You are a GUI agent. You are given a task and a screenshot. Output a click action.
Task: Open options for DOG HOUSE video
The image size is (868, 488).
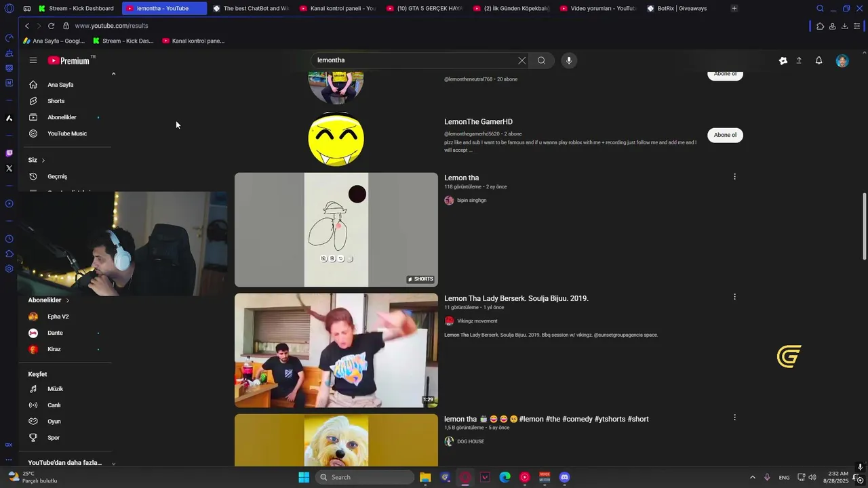tap(734, 418)
